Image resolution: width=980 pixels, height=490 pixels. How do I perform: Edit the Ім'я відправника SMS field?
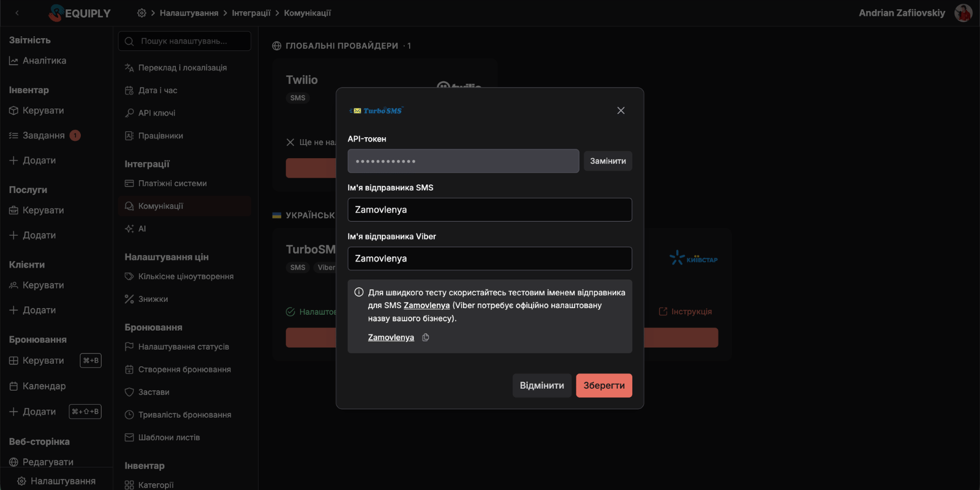(489, 209)
